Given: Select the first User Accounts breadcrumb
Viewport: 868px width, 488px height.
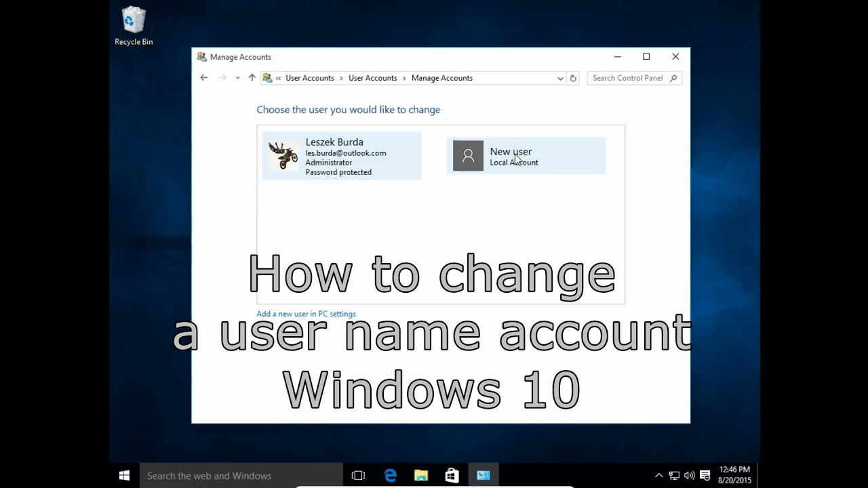Looking at the screenshot, I should click(310, 78).
